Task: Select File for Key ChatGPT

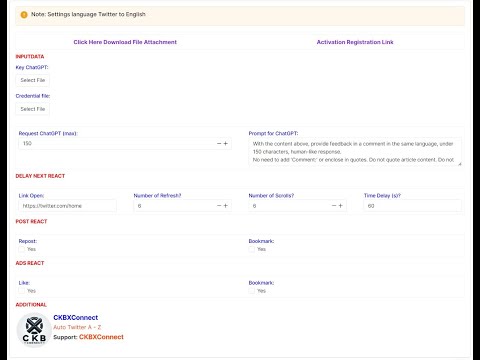Action: pos(33,80)
